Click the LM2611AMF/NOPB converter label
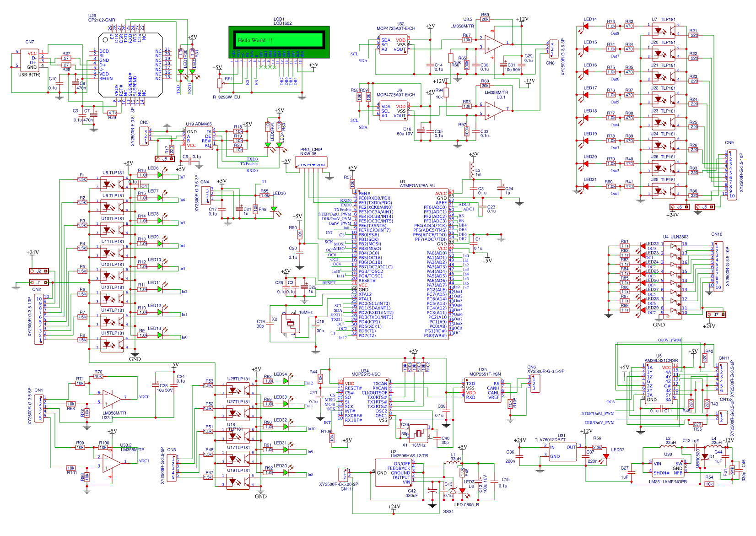This screenshot has width=756, height=536. click(x=668, y=482)
